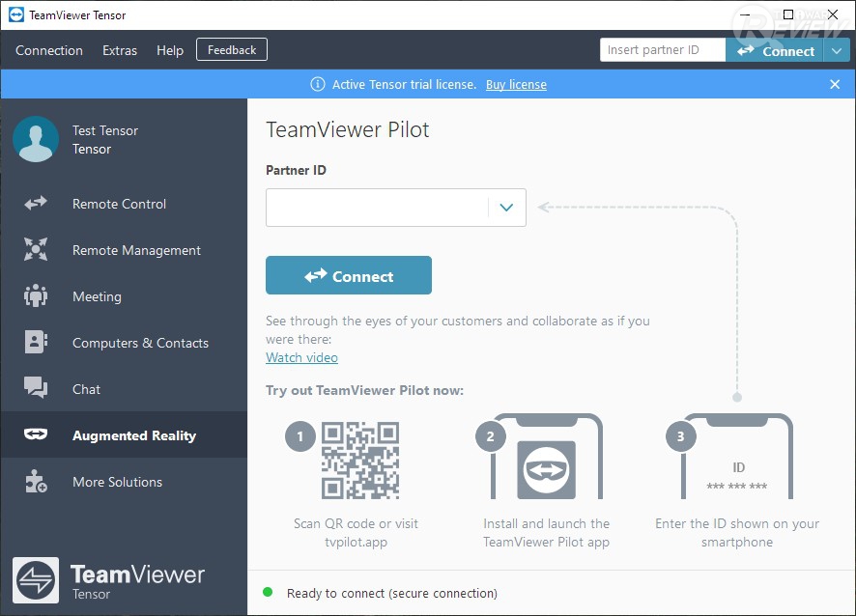The width and height of the screenshot is (856, 616).
Task: Follow the Buy license link
Action: pos(516,85)
